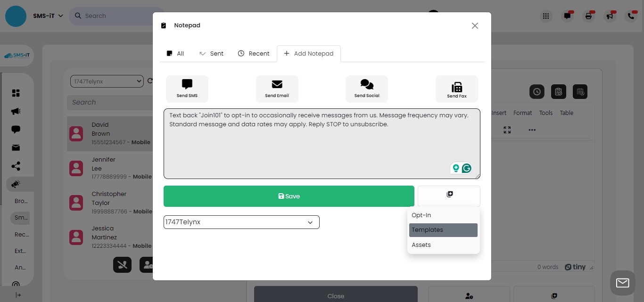The width and height of the screenshot is (644, 302).
Task: Open the phone call icon in the top bar
Action: click(631, 16)
